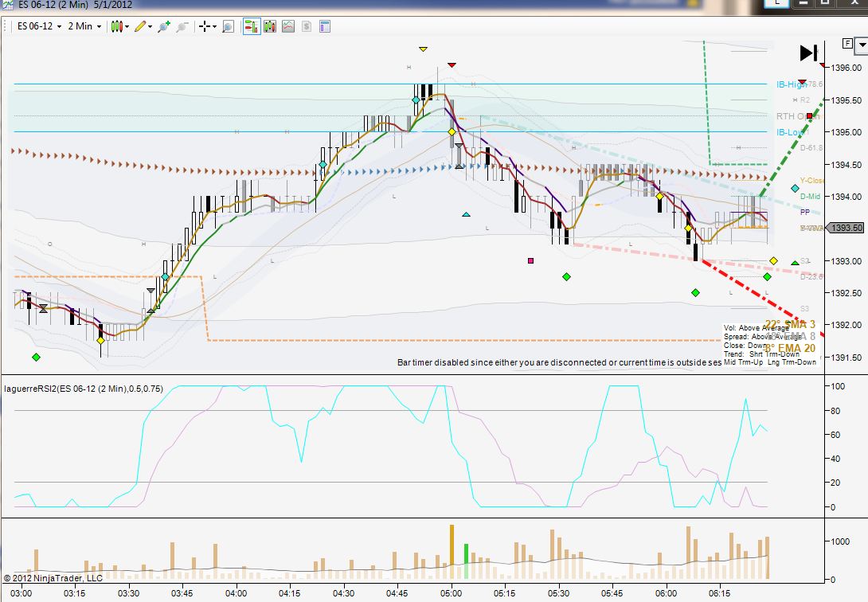Select the crosshair cursor icon

coord(205,26)
